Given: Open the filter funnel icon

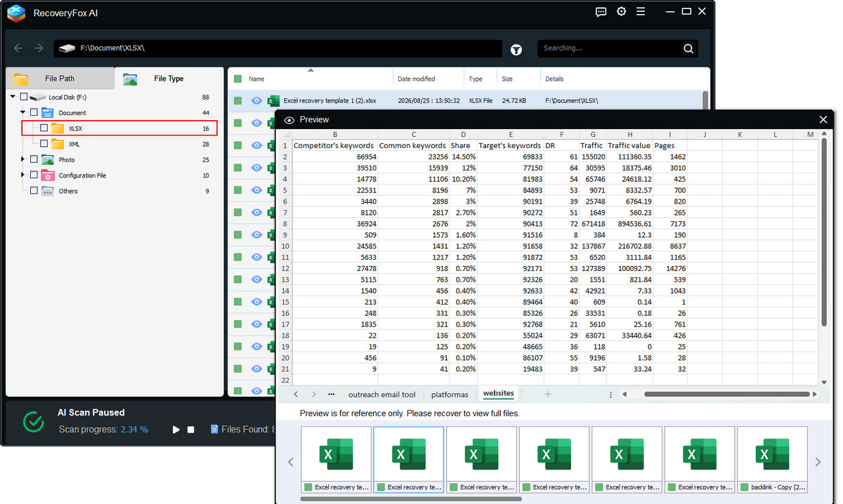Looking at the screenshot, I should click(x=516, y=49).
